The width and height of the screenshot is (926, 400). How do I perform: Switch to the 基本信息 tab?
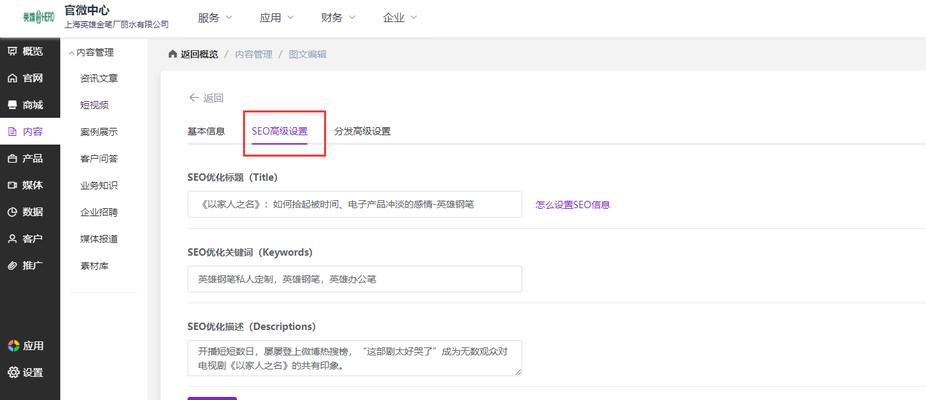pos(206,131)
